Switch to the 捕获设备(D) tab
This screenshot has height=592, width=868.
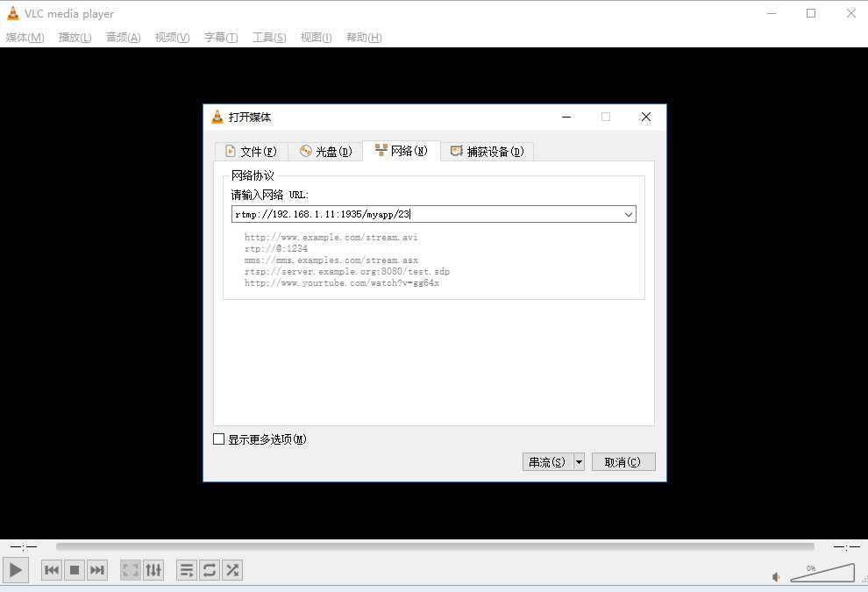click(487, 151)
